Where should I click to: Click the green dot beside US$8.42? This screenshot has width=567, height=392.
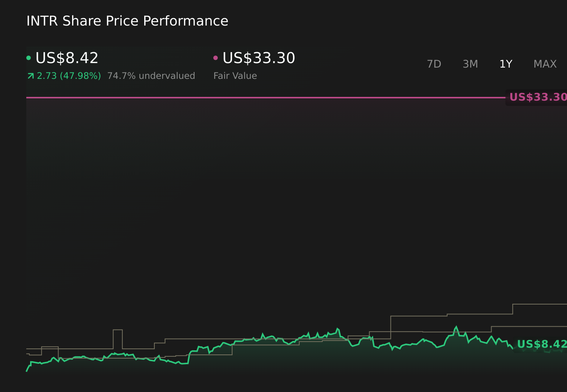29,58
